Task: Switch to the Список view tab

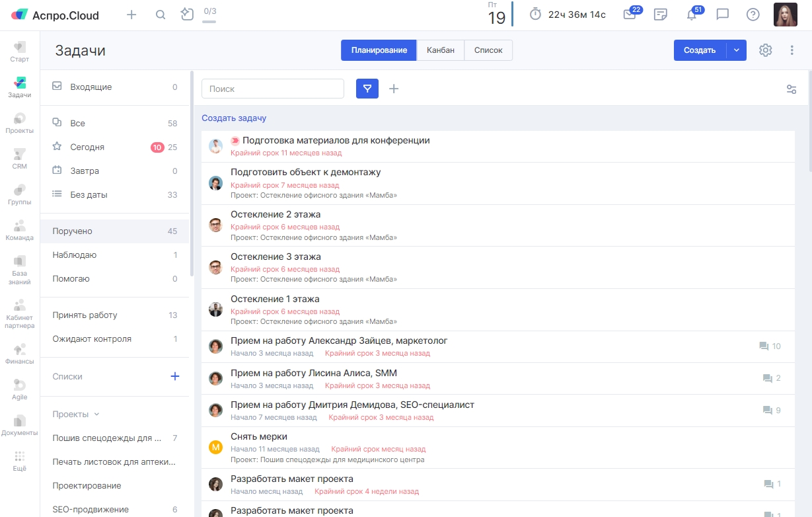Action: (x=488, y=50)
